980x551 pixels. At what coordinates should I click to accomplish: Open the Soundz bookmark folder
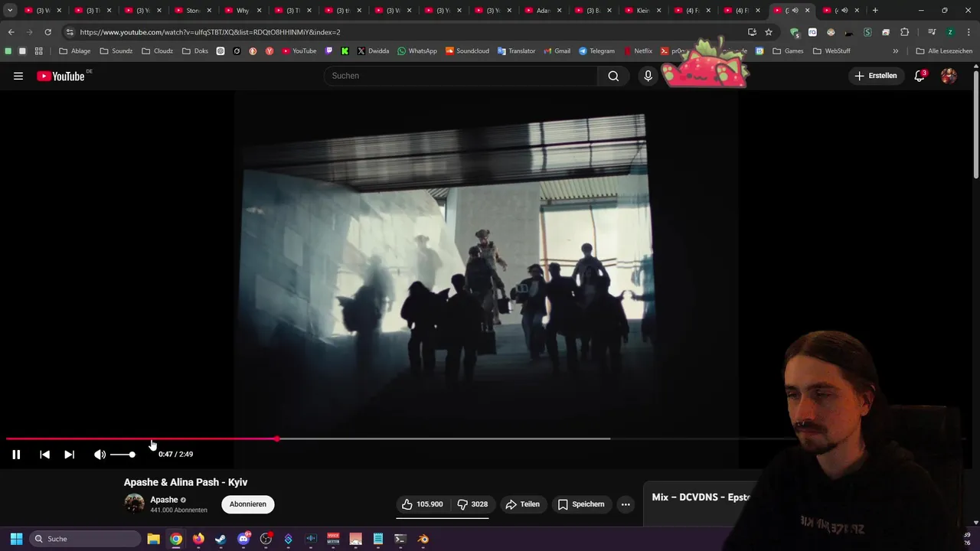click(116, 51)
